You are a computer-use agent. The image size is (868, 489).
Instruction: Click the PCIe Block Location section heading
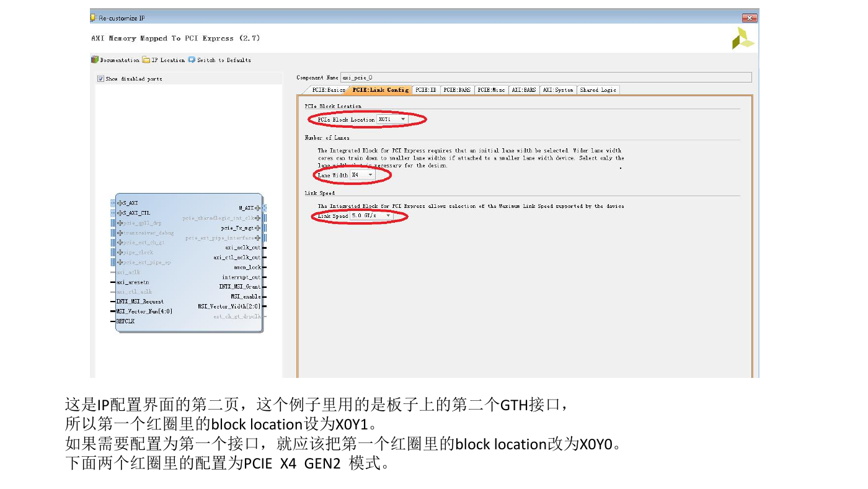pos(332,106)
